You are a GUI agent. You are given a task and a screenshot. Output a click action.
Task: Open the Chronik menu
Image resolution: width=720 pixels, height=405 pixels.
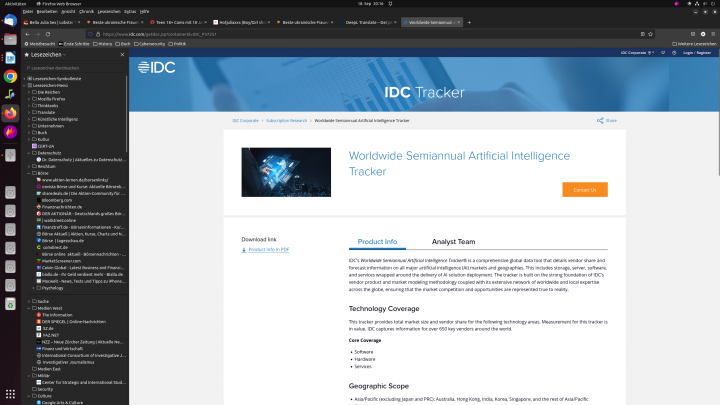pyautogui.click(x=86, y=11)
